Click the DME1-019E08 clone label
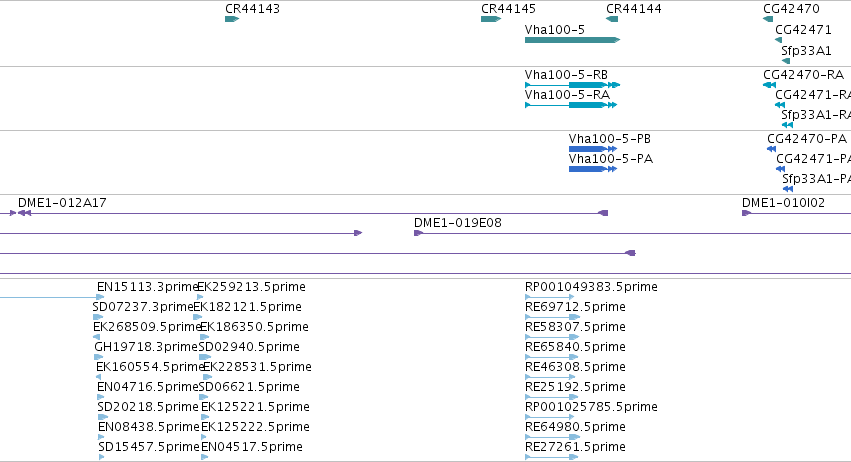This screenshot has height=462, width=851. click(458, 223)
